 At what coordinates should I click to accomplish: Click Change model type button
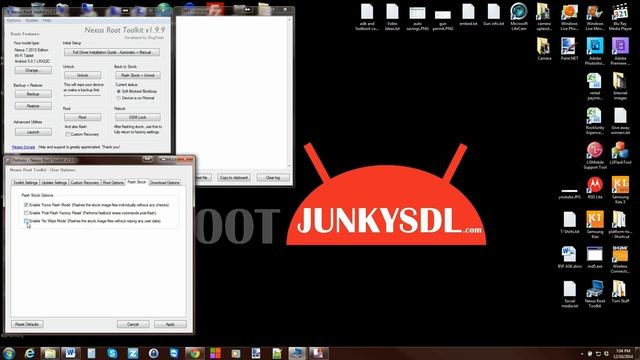point(33,71)
